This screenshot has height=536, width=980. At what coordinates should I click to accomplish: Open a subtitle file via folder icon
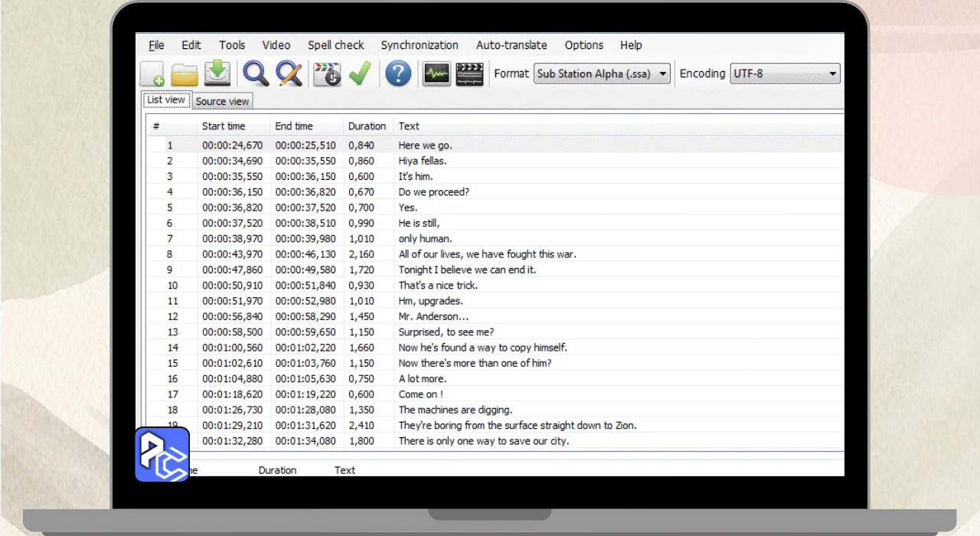pos(185,74)
